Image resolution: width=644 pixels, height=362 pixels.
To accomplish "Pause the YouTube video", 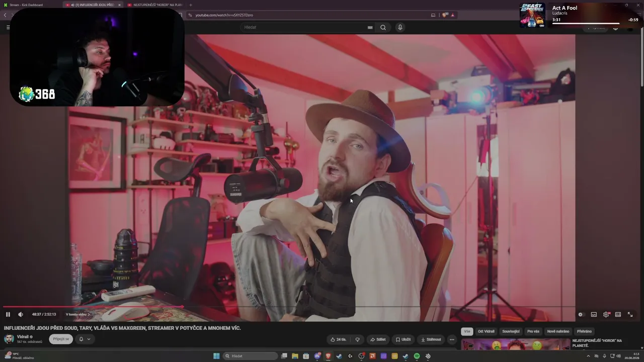I will [x=8, y=314].
